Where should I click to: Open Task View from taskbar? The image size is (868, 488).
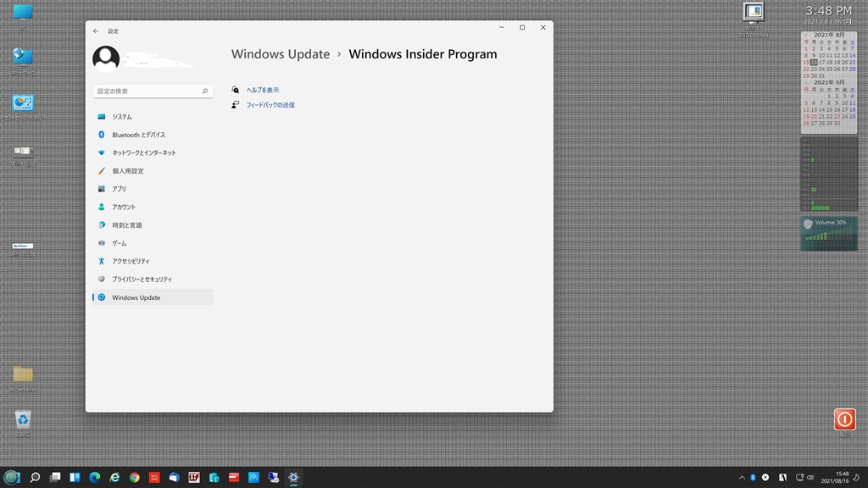pos(55,477)
